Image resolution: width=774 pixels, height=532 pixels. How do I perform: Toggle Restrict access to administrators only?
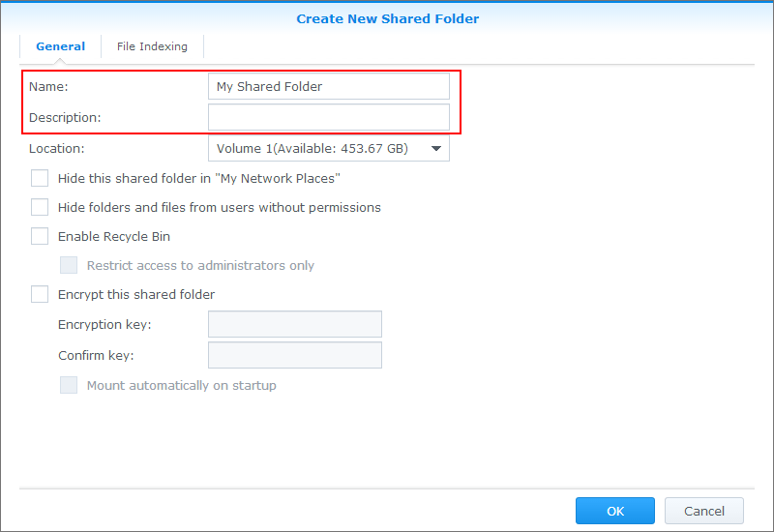click(x=69, y=265)
